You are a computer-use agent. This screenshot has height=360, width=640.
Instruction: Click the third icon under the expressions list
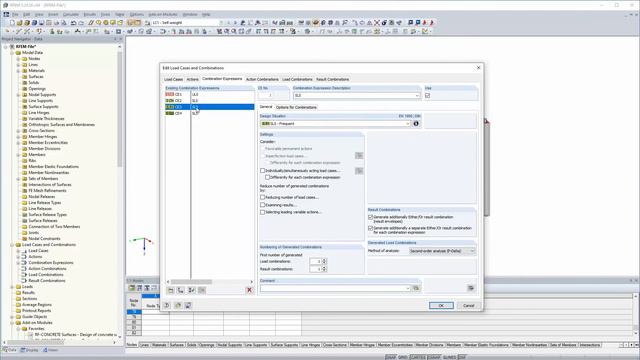pos(191,290)
